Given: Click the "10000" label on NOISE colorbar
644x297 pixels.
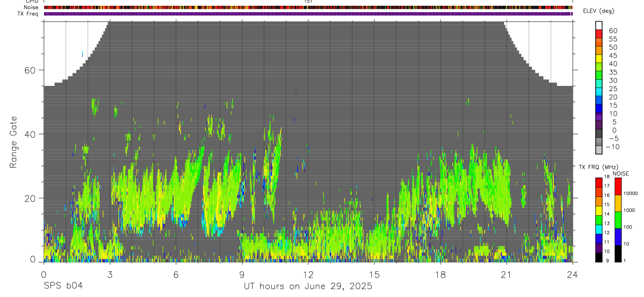Looking at the screenshot, I should pos(631,193).
